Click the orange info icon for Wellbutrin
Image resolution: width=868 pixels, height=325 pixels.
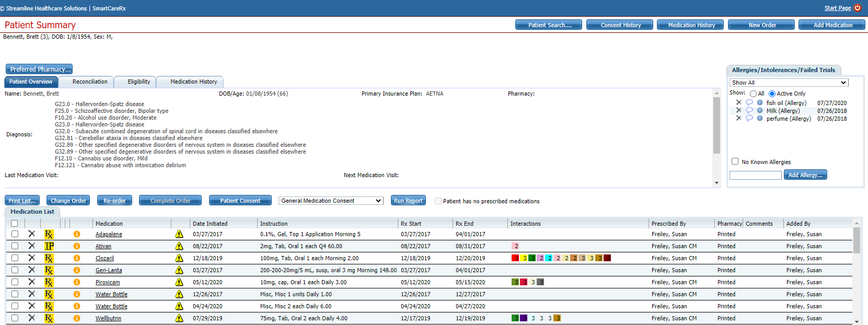tap(77, 318)
